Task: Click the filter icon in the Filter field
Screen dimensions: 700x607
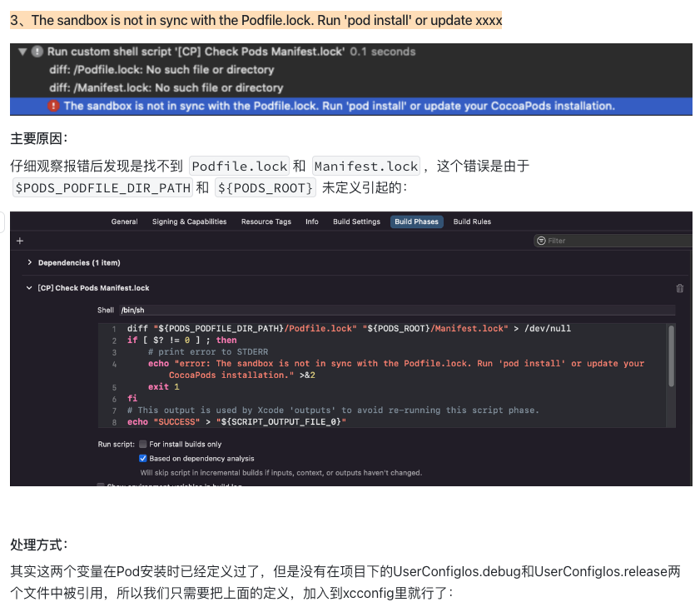Action: 541,241
